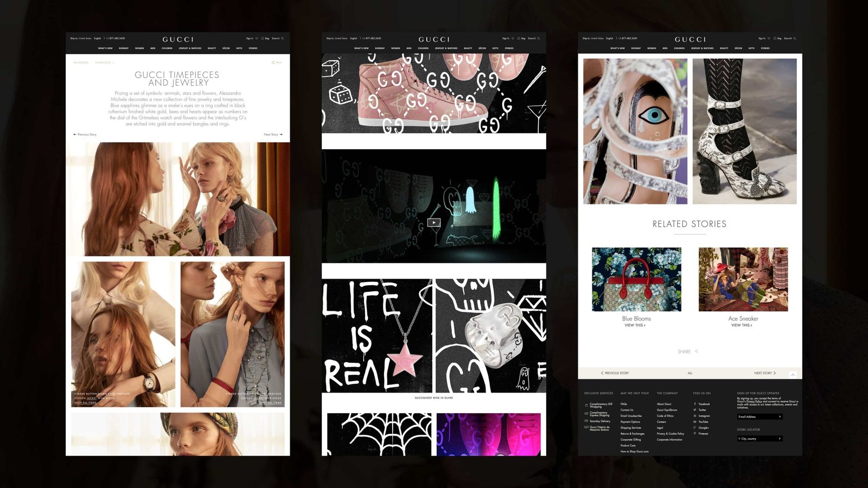Screen dimensions: 868x488
Task: Open the English language selector on right page
Action: (x=610, y=38)
